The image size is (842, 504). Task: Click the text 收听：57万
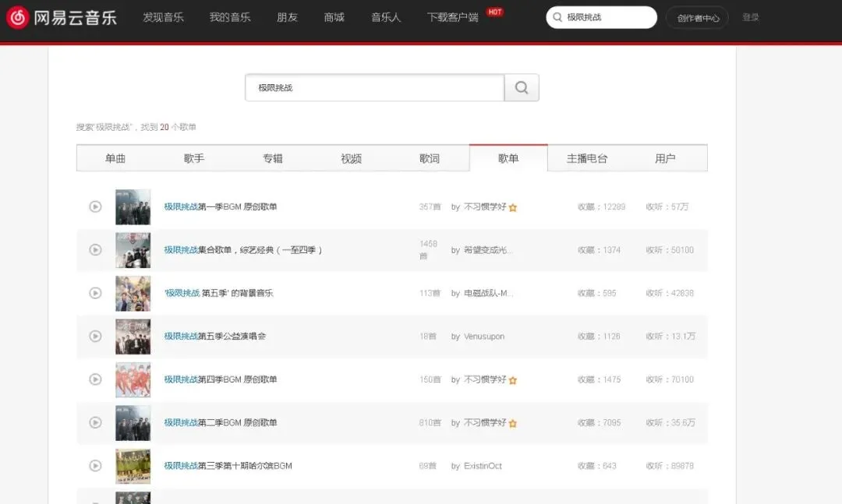tap(667, 206)
